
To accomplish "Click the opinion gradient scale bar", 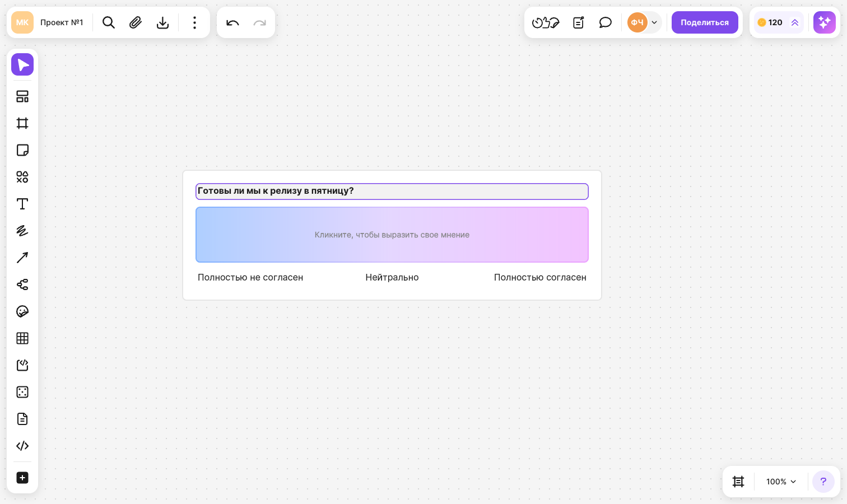I will (x=392, y=235).
